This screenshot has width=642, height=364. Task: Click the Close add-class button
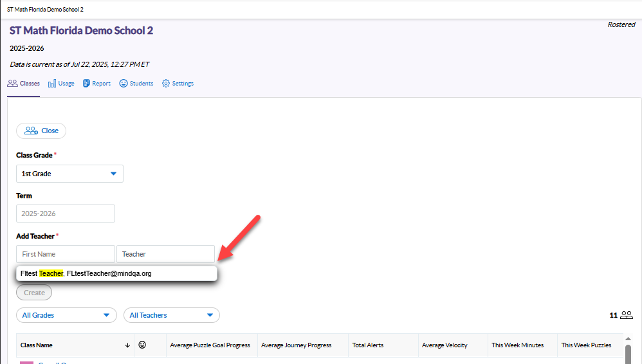click(x=41, y=131)
